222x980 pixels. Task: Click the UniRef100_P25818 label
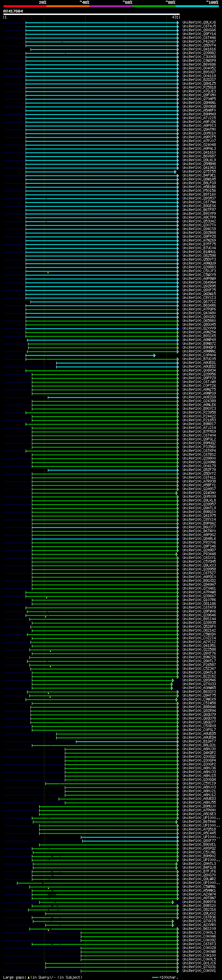tap(199, 87)
